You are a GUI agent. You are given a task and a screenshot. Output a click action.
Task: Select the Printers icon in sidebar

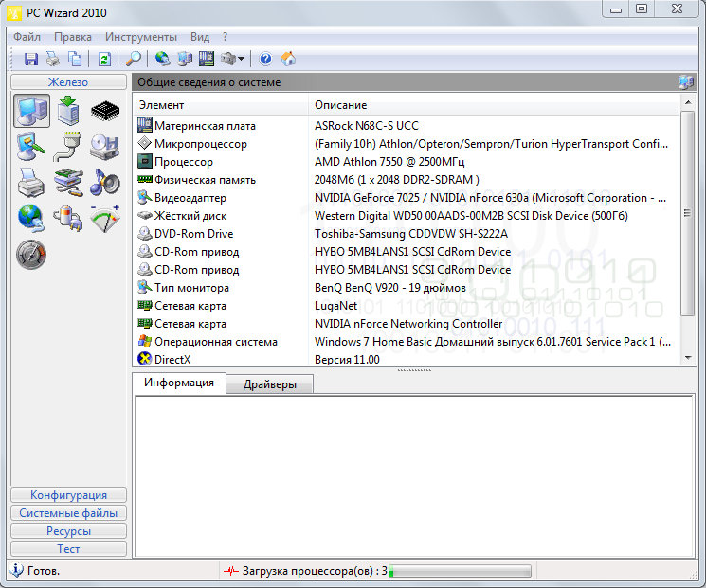30,183
